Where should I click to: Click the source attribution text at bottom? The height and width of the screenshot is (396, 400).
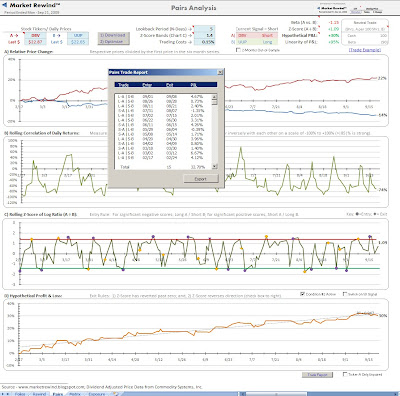(x=102, y=387)
